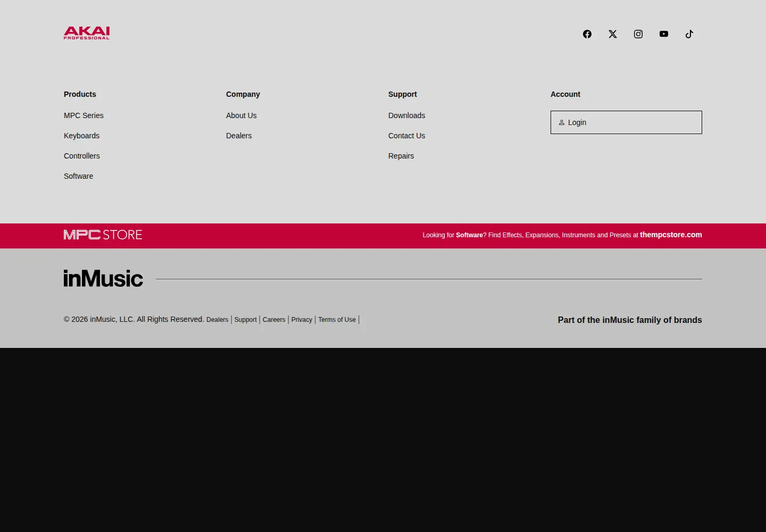
Task: Click the Support column heading
Action: 403,94
